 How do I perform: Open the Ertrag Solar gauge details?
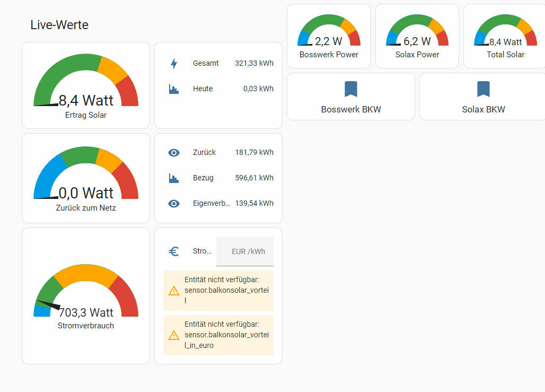[86, 85]
